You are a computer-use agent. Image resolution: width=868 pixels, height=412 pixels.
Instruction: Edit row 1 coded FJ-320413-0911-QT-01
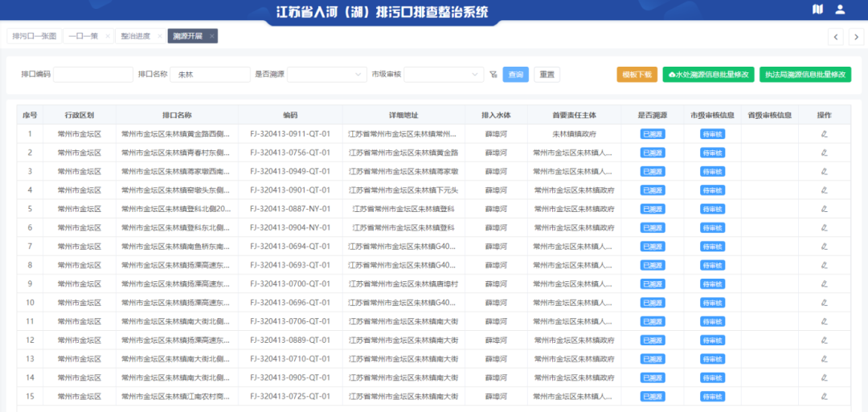click(825, 134)
